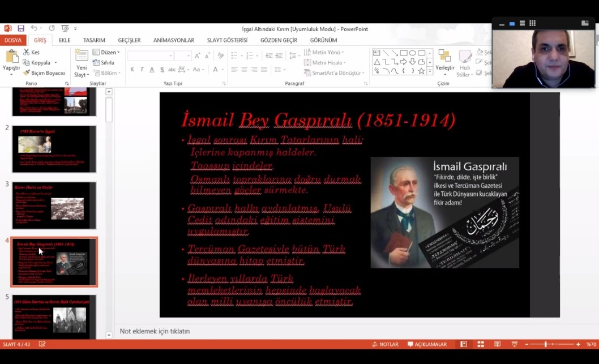The width and height of the screenshot is (599, 364).
Task: Insert text box shape from shapes gallery
Action: [376, 53]
